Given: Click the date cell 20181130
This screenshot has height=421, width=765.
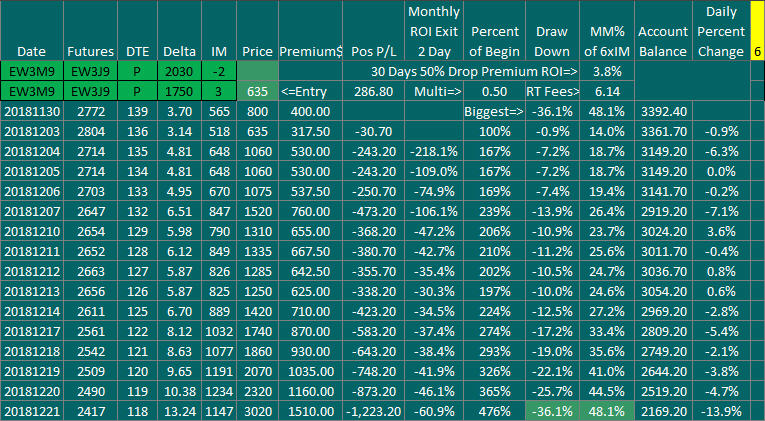Looking at the screenshot, I should tap(32, 111).
